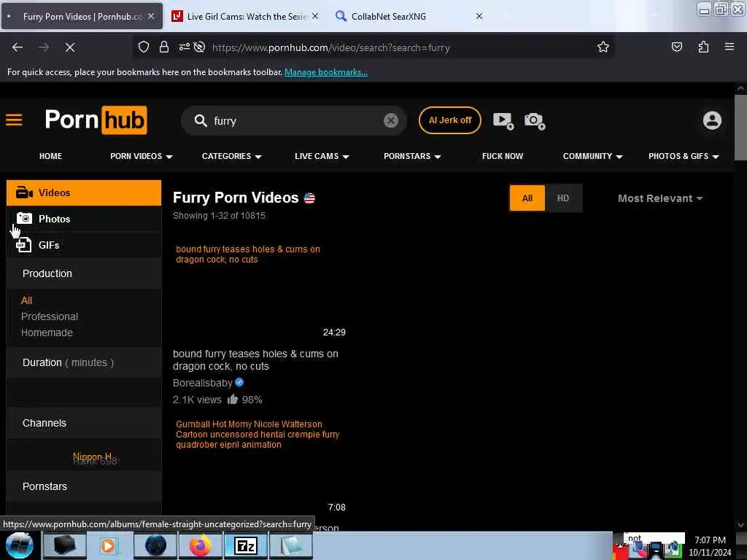
Task: Open the media player taskbar icon
Action: pyautogui.click(x=109, y=545)
